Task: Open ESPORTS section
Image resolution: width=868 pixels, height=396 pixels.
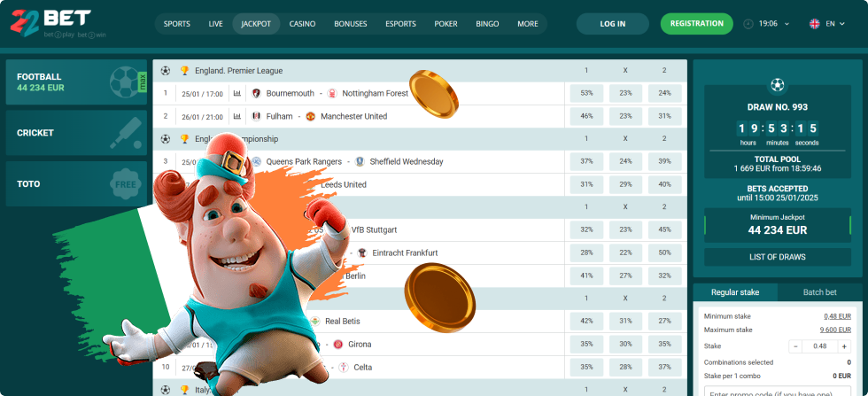Action: pyautogui.click(x=400, y=24)
